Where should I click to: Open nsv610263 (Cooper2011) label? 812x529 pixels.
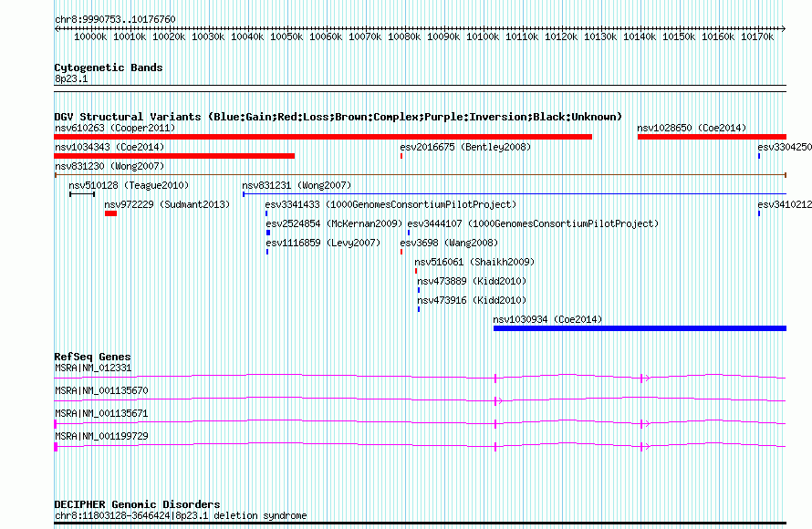coord(115,128)
